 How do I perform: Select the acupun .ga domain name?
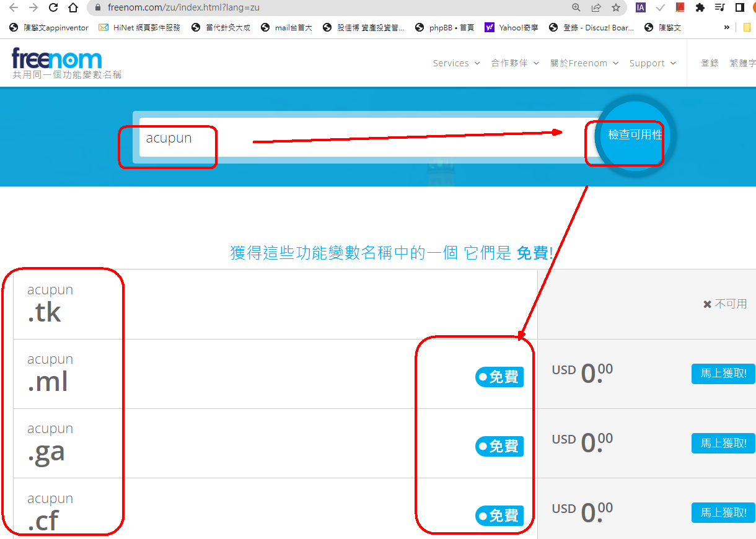tap(50, 444)
